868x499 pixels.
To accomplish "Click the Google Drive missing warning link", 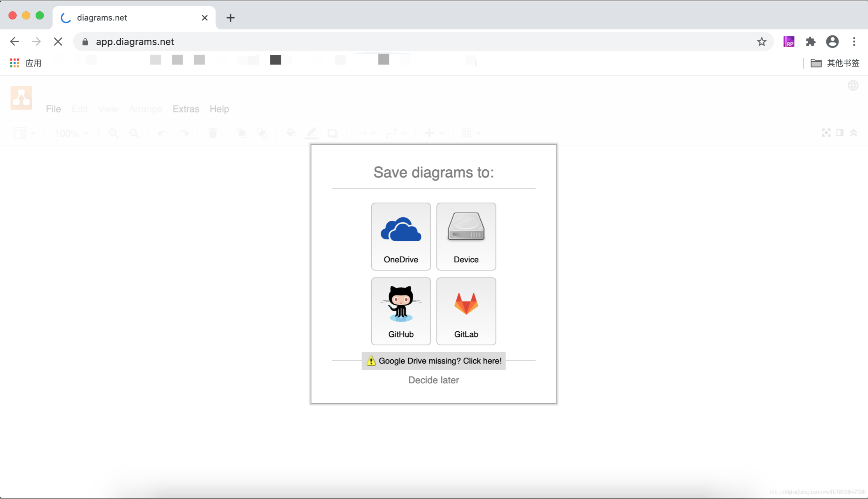I will (434, 361).
